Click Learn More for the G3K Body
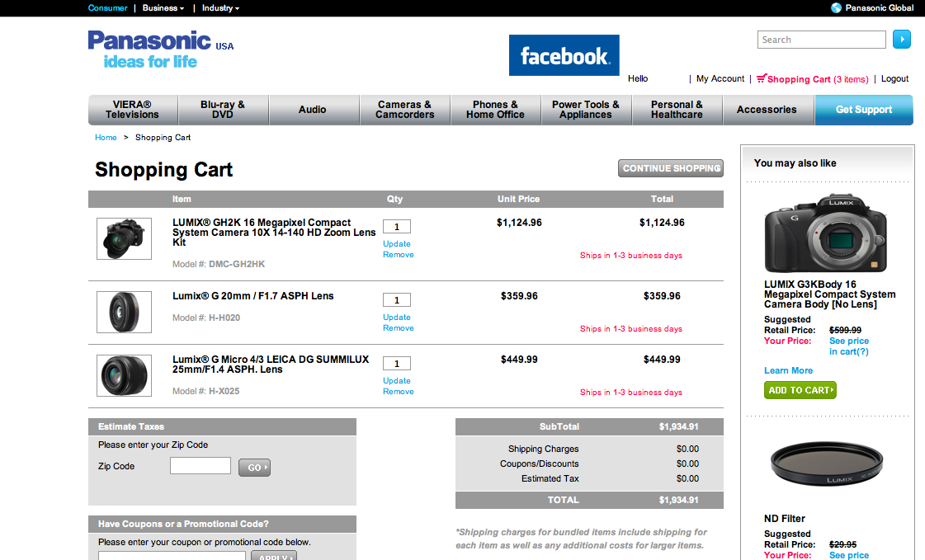Image resolution: width=925 pixels, height=560 pixels. (788, 371)
